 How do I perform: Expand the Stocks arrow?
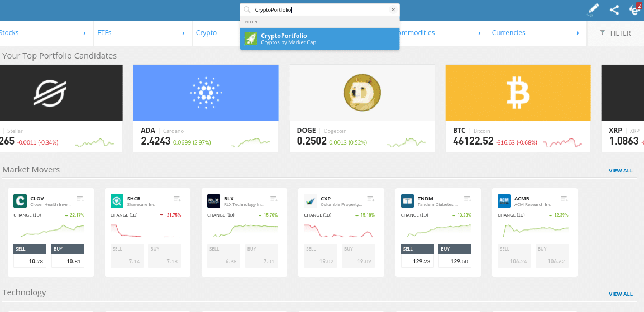coord(84,33)
